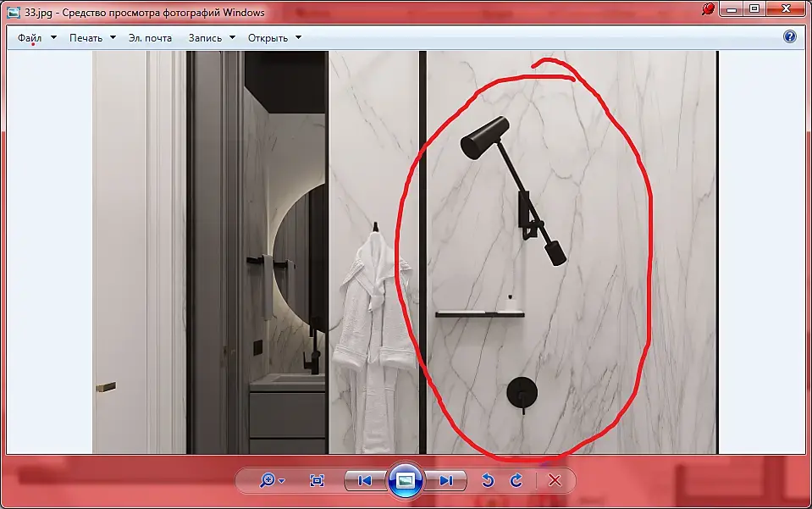Delete the photo with red X
The image size is (812, 509).
555,480
